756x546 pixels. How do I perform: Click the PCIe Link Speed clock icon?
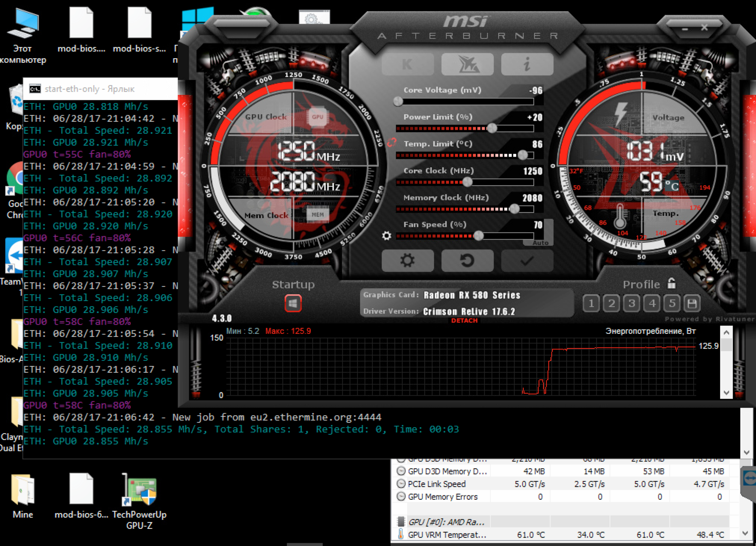[x=401, y=484]
